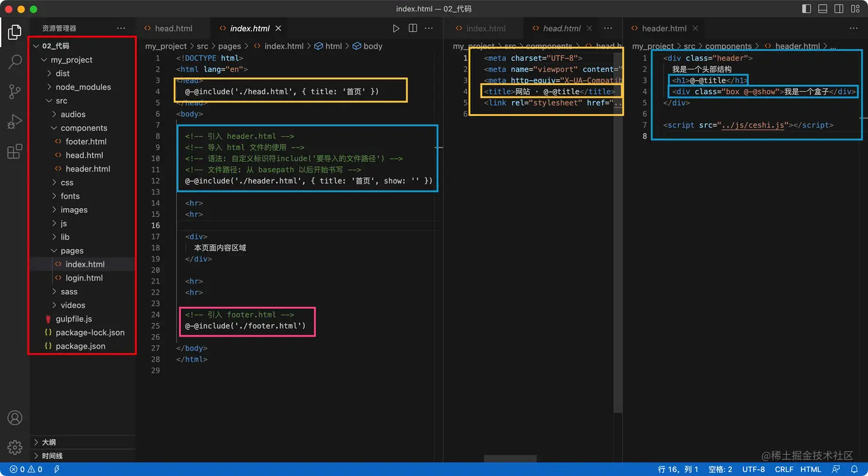Open more actions for header.html editor group
The height and width of the screenshot is (476, 868).
(854, 28)
